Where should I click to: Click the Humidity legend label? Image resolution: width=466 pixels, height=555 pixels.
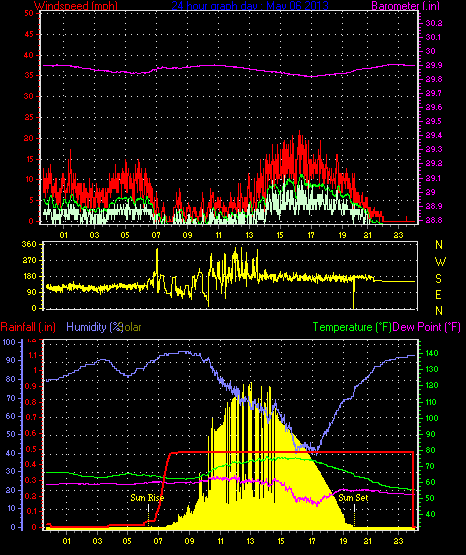coord(94,327)
